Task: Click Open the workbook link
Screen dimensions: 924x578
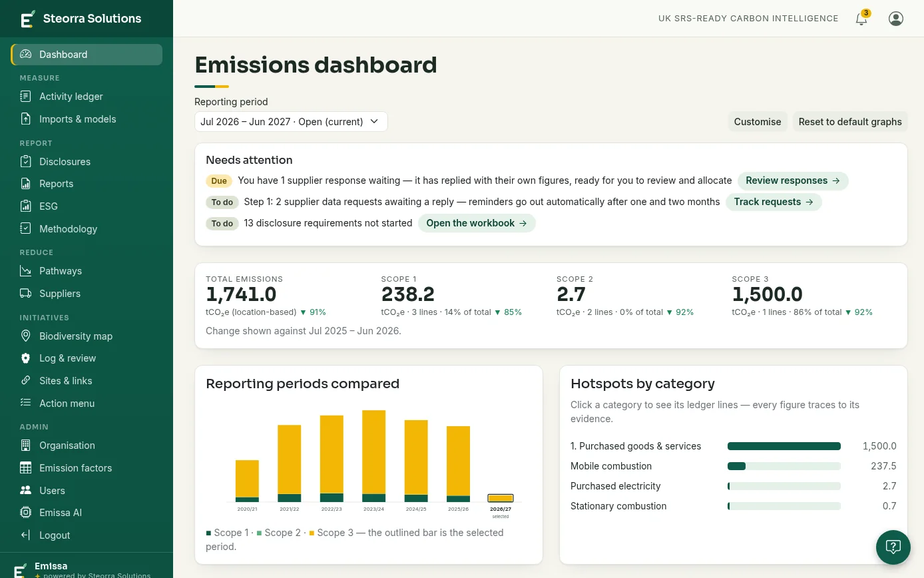Action: (x=477, y=223)
